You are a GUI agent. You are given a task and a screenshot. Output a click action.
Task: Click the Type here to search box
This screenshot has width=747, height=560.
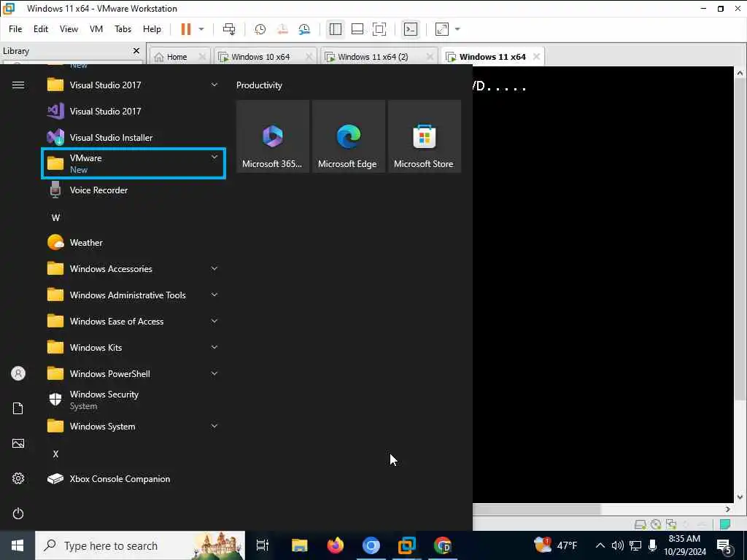(140, 545)
